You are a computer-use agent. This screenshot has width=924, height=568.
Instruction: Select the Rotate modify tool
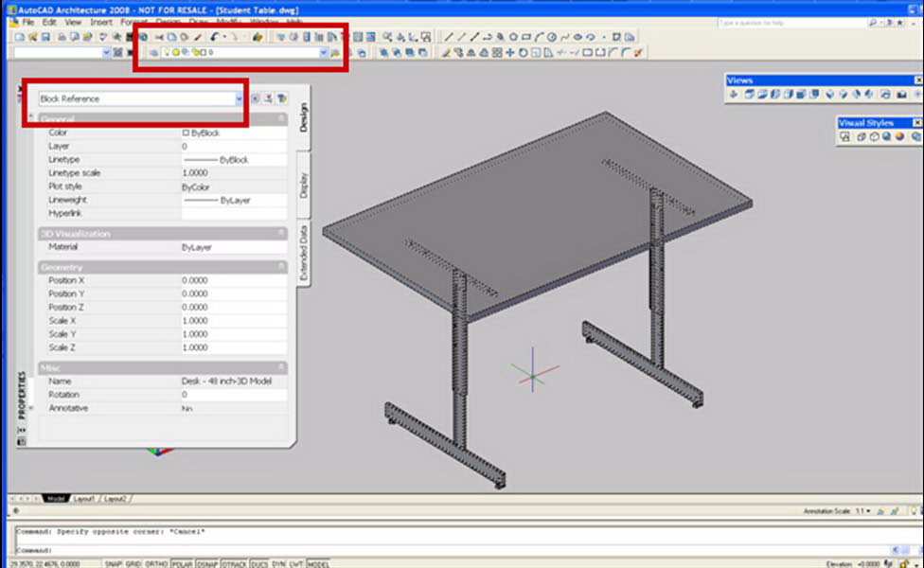tap(524, 52)
